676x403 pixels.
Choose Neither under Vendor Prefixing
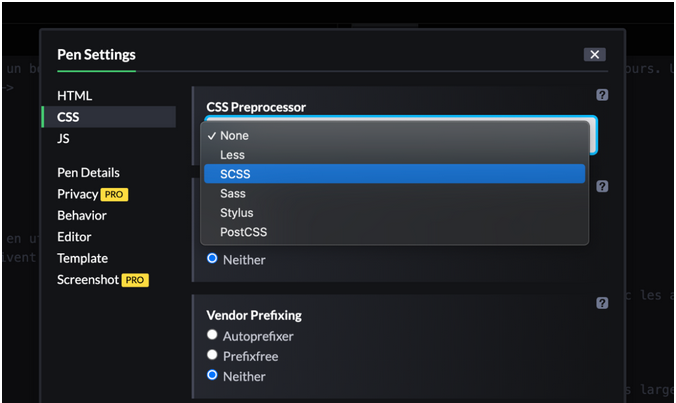coord(212,376)
